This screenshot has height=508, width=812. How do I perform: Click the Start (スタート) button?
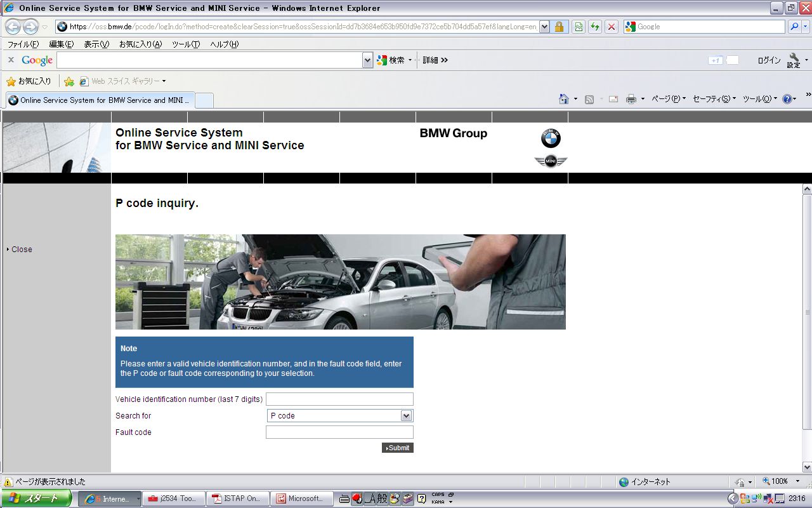37,498
